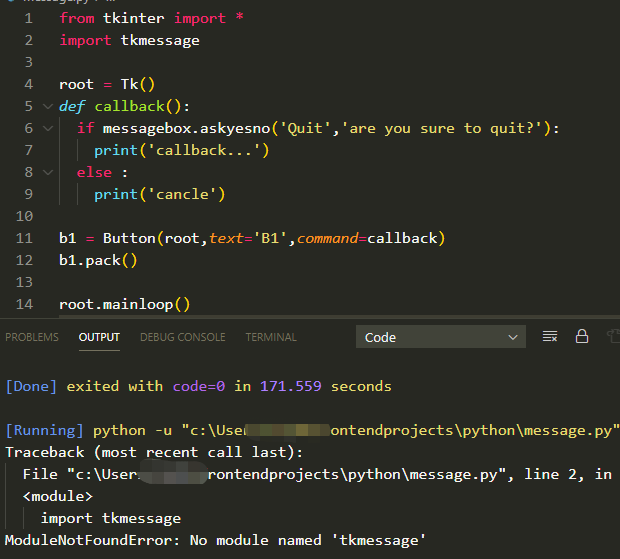620x559 pixels.
Task: Click the text='B1' argument on line 11
Action: pos(248,238)
